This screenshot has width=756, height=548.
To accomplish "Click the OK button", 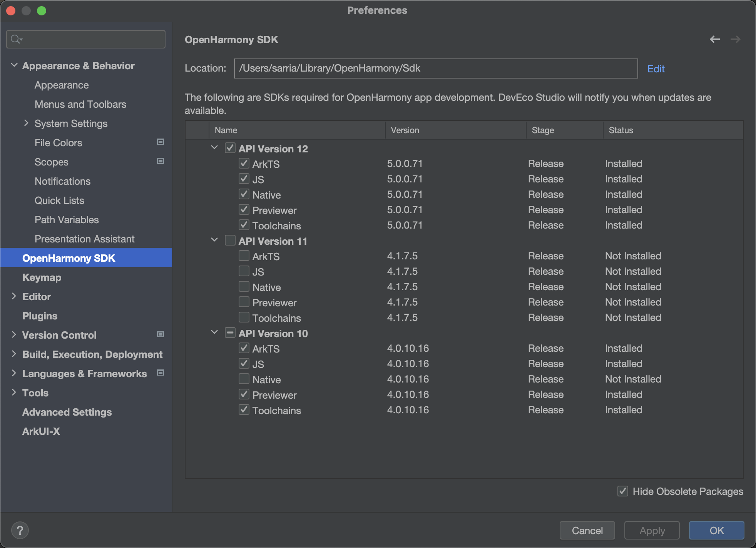I will click(717, 530).
